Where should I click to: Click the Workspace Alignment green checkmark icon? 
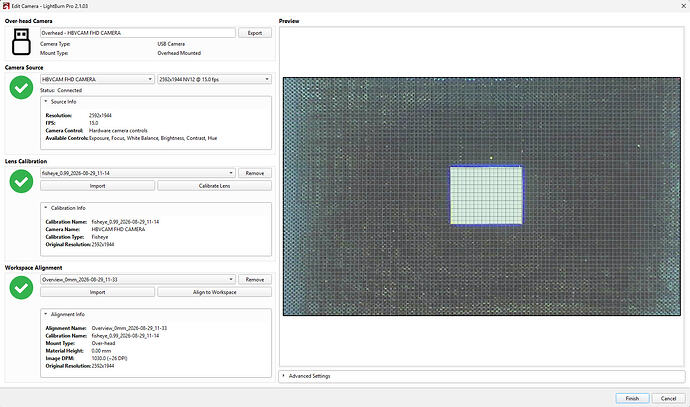pos(21,287)
